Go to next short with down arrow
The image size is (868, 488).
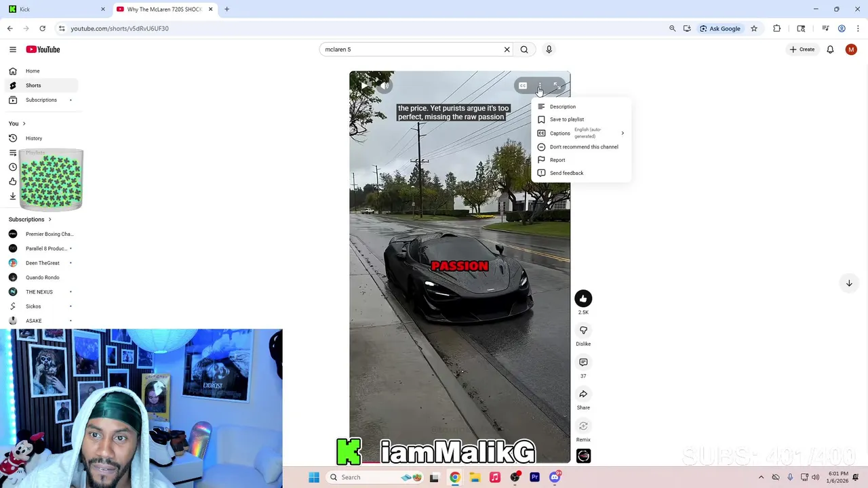pyautogui.click(x=849, y=283)
